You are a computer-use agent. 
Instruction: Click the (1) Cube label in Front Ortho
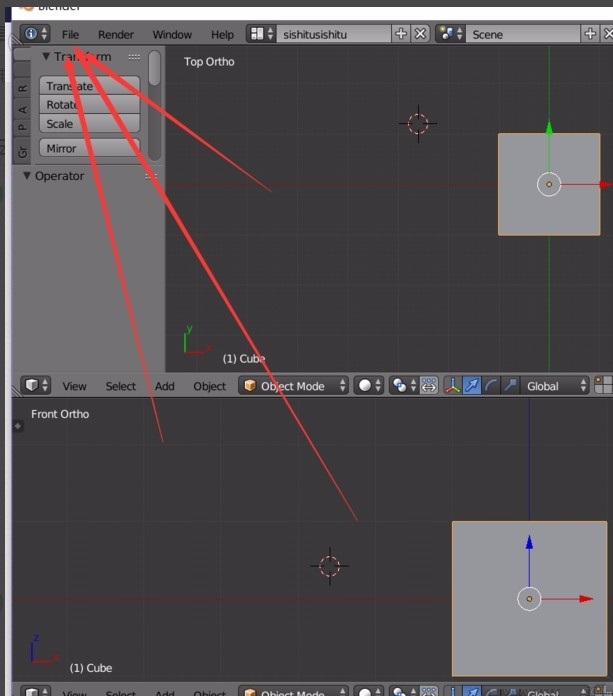pyautogui.click(x=91, y=668)
